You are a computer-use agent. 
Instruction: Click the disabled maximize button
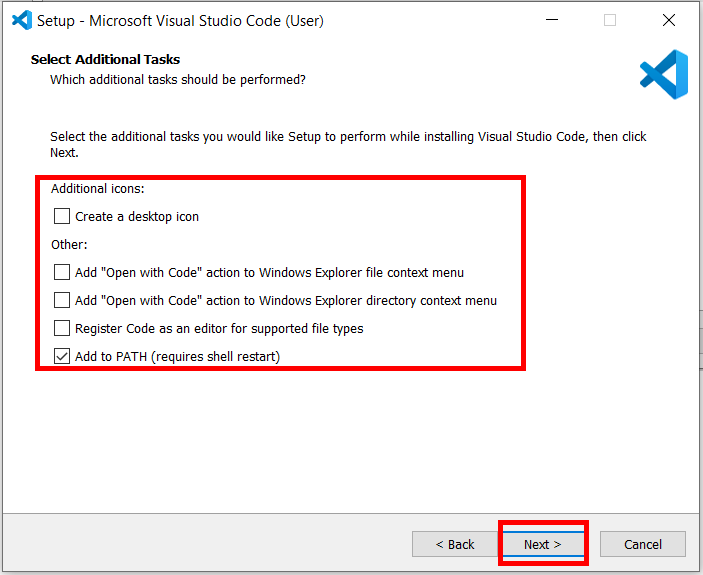[x=610, y=20]
